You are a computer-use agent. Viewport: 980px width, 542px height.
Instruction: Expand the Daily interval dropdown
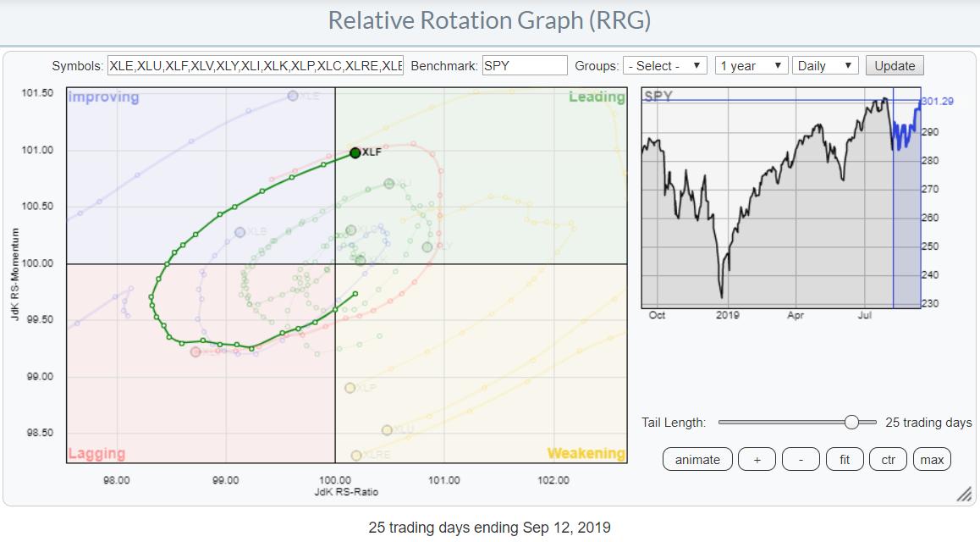[825, 66]
